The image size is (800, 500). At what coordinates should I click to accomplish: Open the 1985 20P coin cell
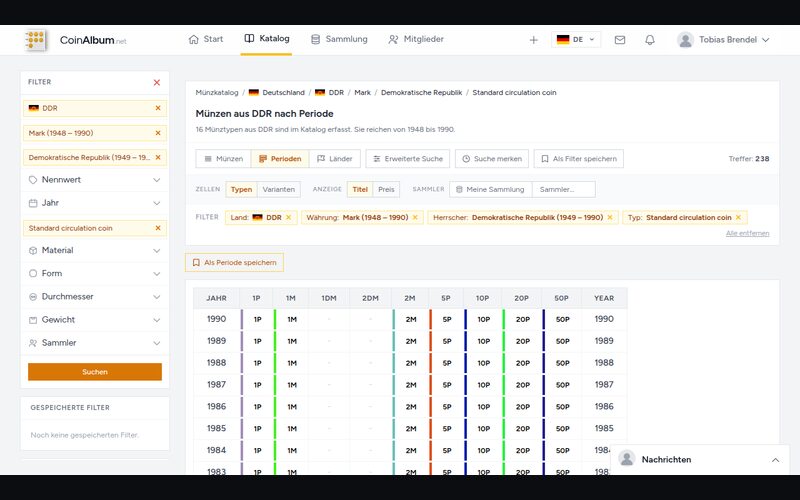[522, 429]
